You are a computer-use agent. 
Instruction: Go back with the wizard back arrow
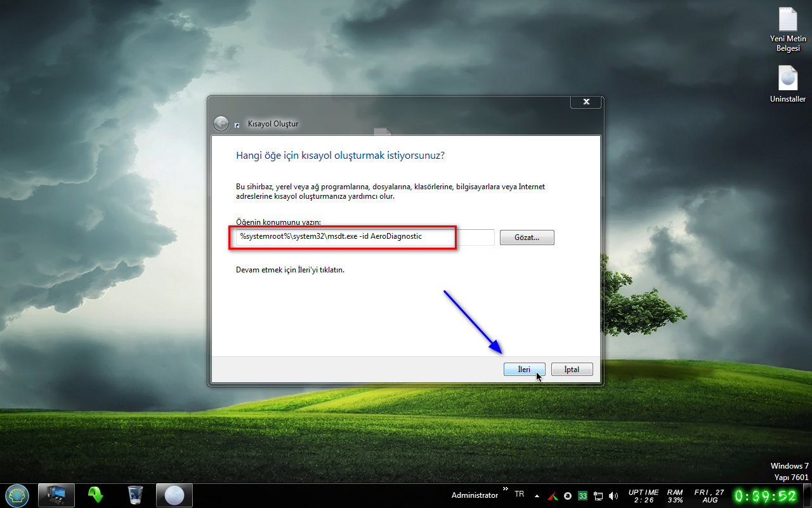pos(220,124)
